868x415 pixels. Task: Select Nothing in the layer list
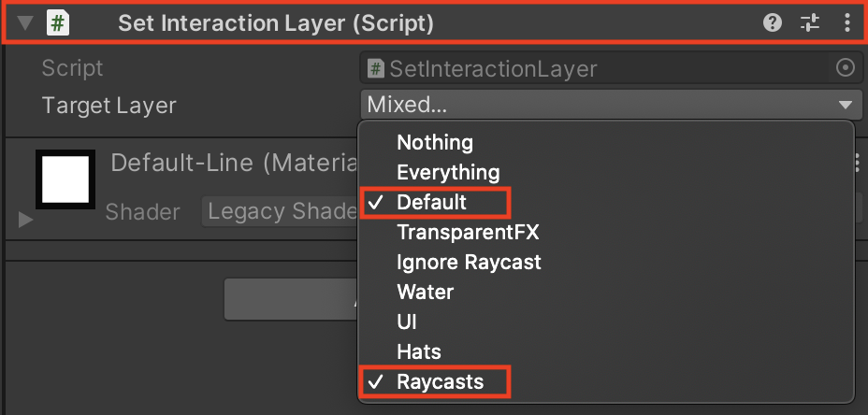click(435, 142)
